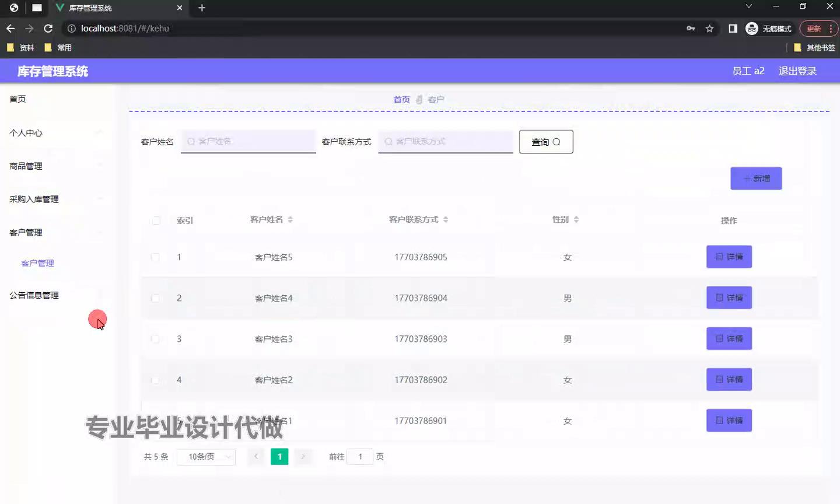The height and width of the screenshot is (504, 840).
Task: Select 首页 in the sidebar
Action: [x=17, y=99]
